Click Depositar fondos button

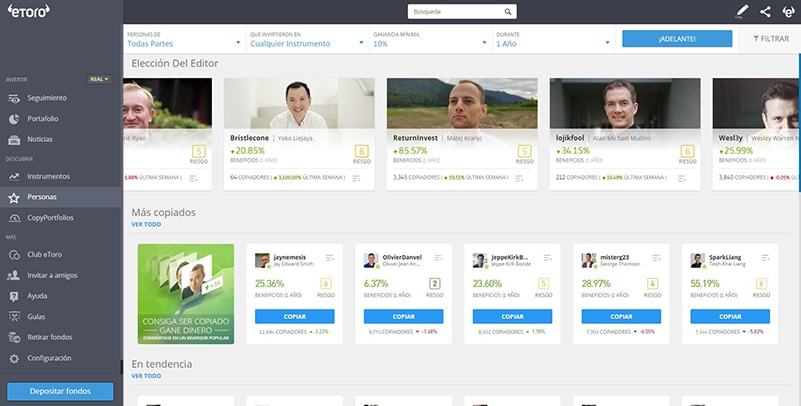(x=60, y=391)
